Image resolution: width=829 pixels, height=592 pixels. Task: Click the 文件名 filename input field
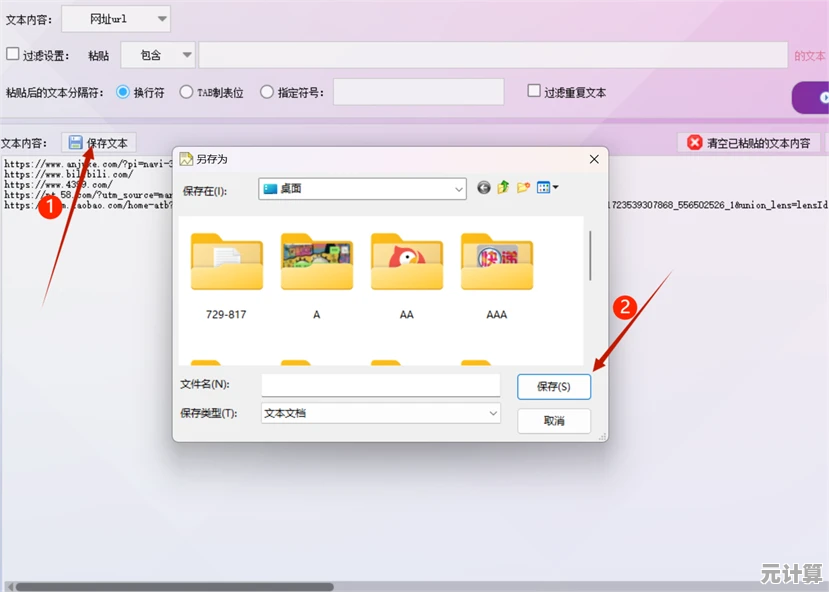tap(381, 385)
